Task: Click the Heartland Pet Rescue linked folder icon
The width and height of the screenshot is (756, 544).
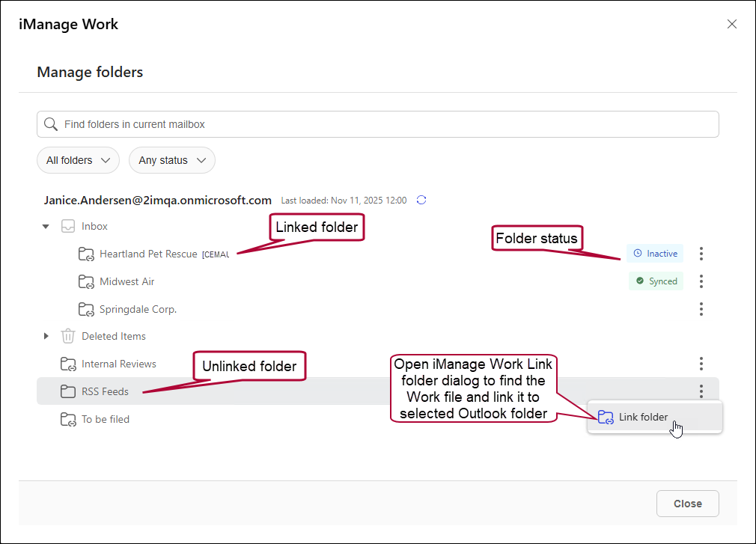Action: (x=86, y=254)
